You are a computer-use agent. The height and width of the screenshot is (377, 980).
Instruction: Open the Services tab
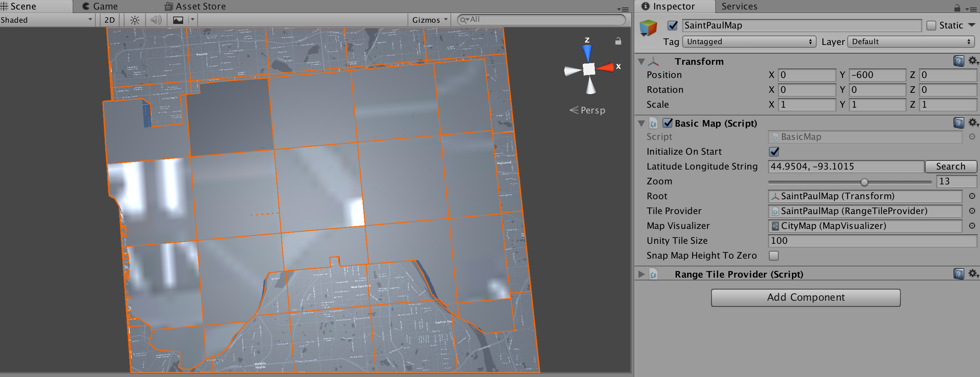point(739,6)
